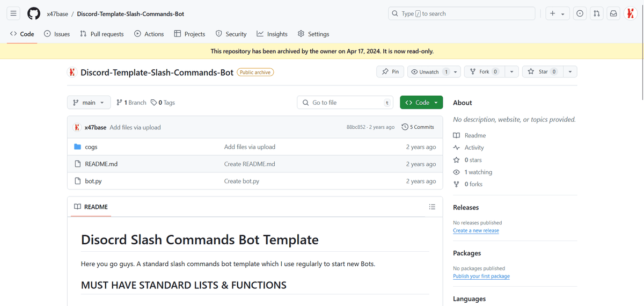Expand the Unwatch notification options arrow
644x306 pixels.
456,71
